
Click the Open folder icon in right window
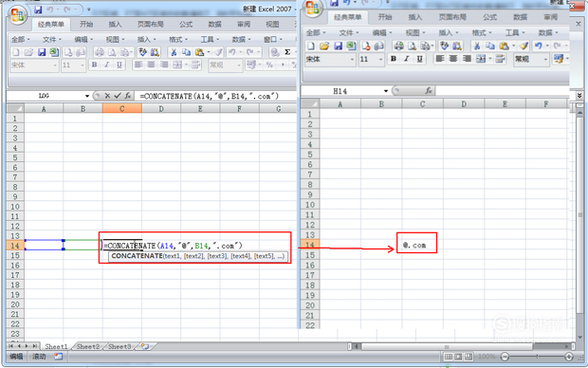(x=324, y=46)
